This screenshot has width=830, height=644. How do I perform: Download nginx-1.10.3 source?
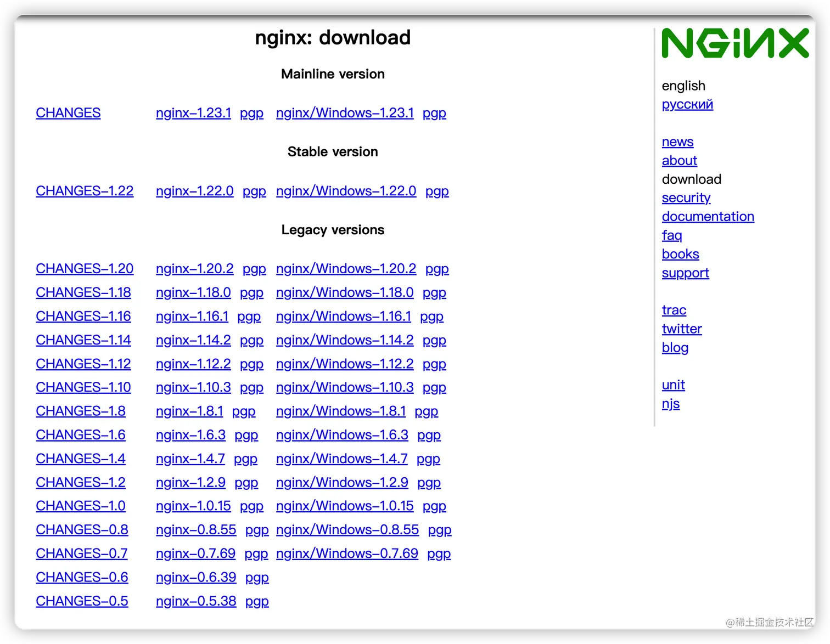193,387
